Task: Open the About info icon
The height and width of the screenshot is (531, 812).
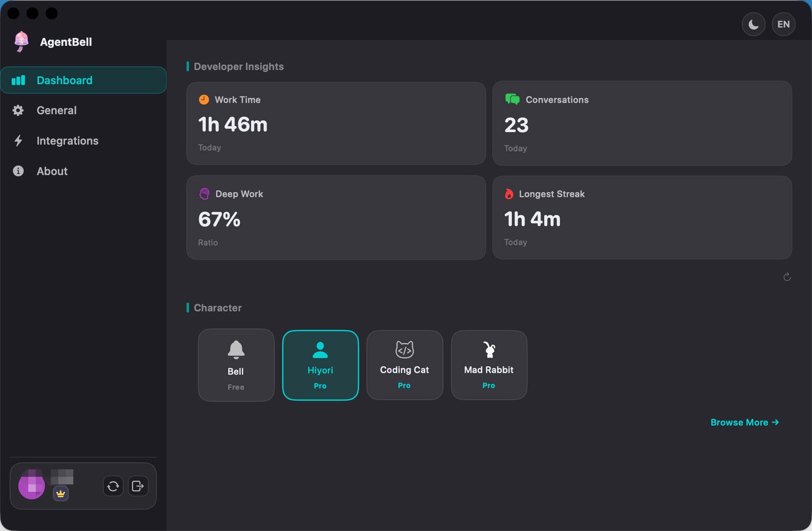Action: [18, 171]
